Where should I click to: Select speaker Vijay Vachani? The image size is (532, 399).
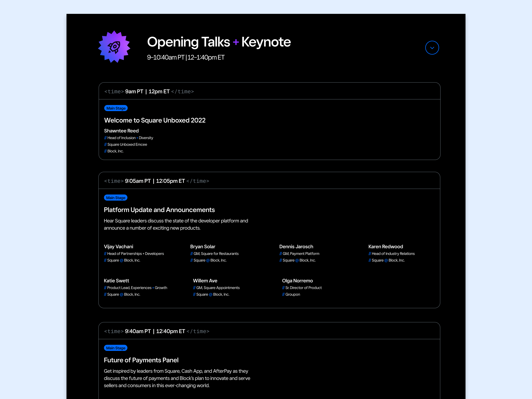[119, 246]
